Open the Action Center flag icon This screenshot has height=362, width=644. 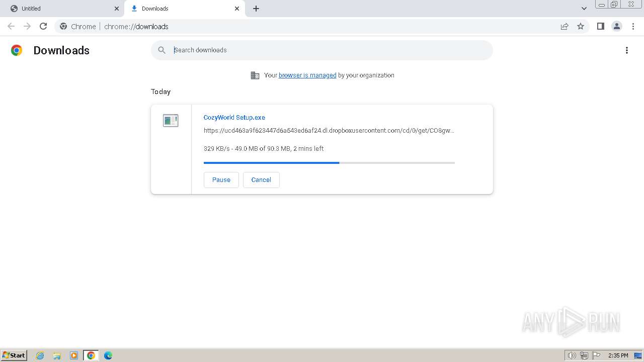[x=596, y=355]
